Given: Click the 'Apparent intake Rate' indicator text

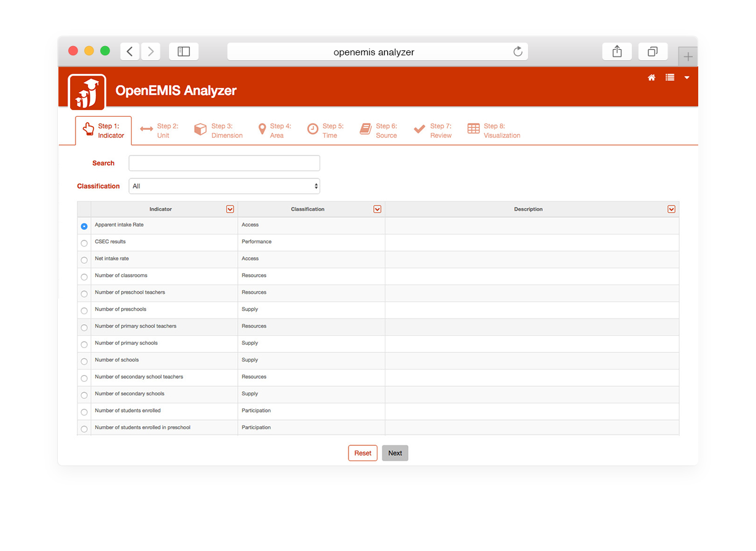Looking at the screenshot, I should click(119, 224).
